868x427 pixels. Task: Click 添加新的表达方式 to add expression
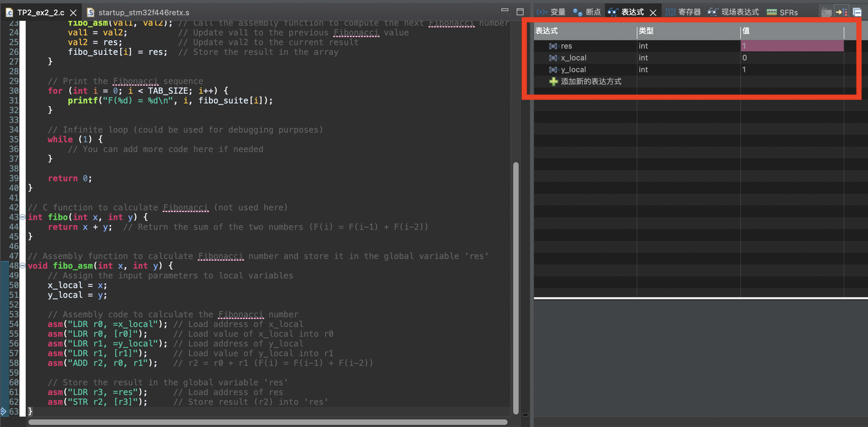coord(591,82)
